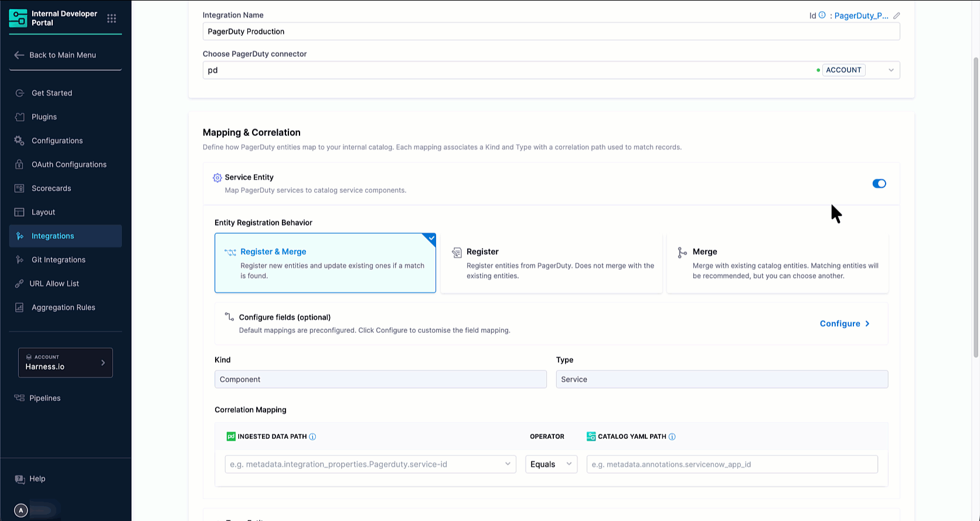Click the pencil icon to edit Id
This screenshot has width=980, height=521.
click(x=896, y=16)
